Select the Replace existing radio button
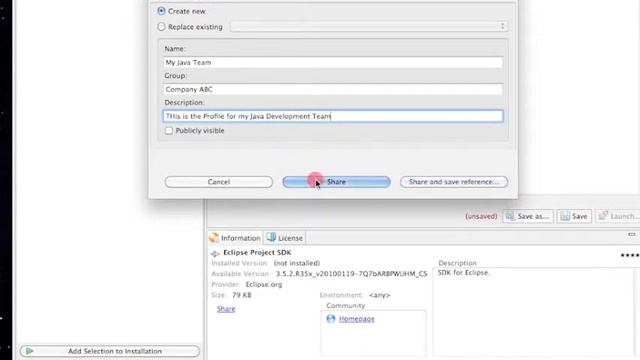Image resolution: width=640 pixels, height=360 pixels. click(x=162, y=27)
